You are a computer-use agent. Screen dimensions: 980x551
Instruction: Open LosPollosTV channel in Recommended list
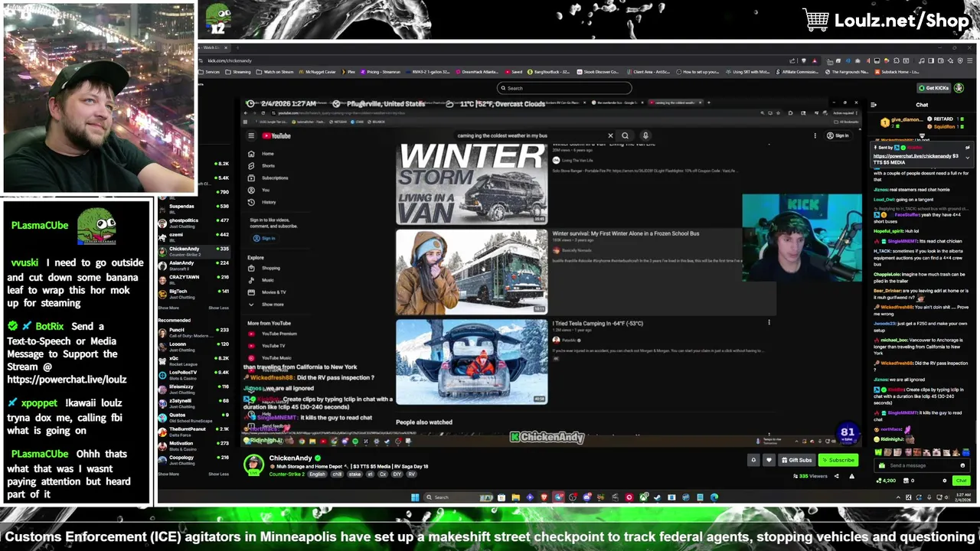click(193, 373)
